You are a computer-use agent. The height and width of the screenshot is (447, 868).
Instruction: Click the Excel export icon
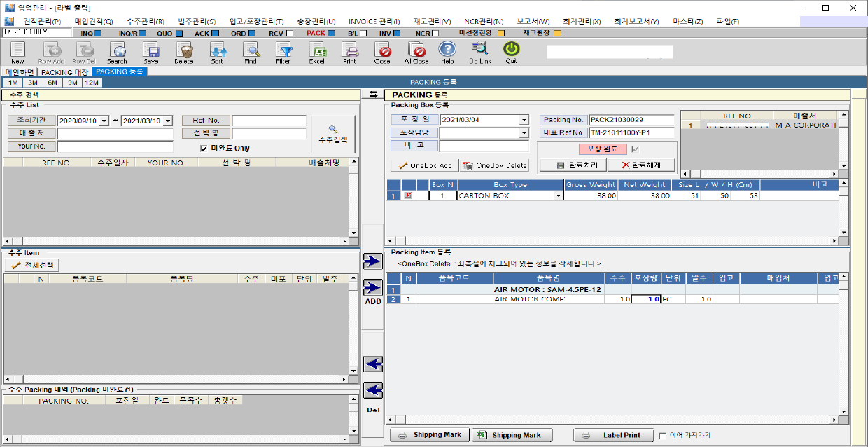click(x=317, y=51)
